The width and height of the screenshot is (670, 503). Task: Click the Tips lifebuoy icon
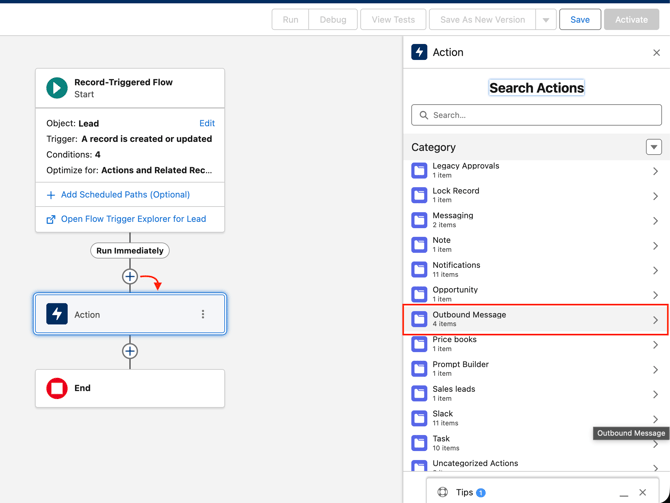coord(443,492)
